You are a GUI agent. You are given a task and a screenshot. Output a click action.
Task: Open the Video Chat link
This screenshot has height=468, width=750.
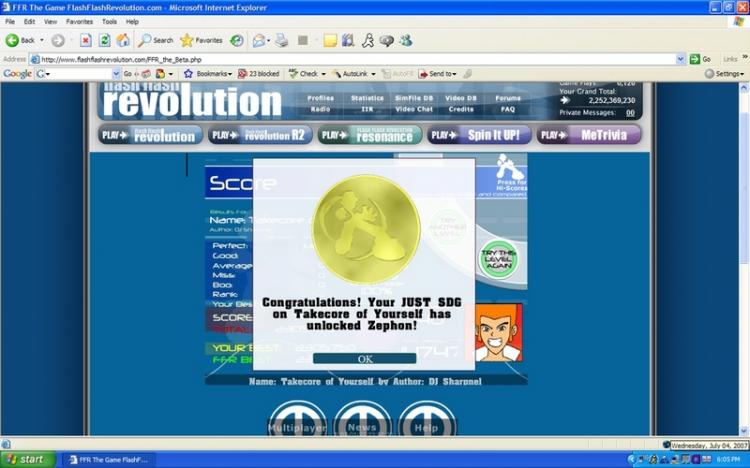click(414, 109)
